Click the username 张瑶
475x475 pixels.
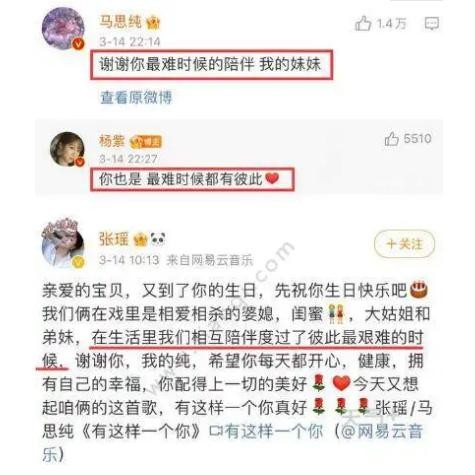click(x=114, y=239)
